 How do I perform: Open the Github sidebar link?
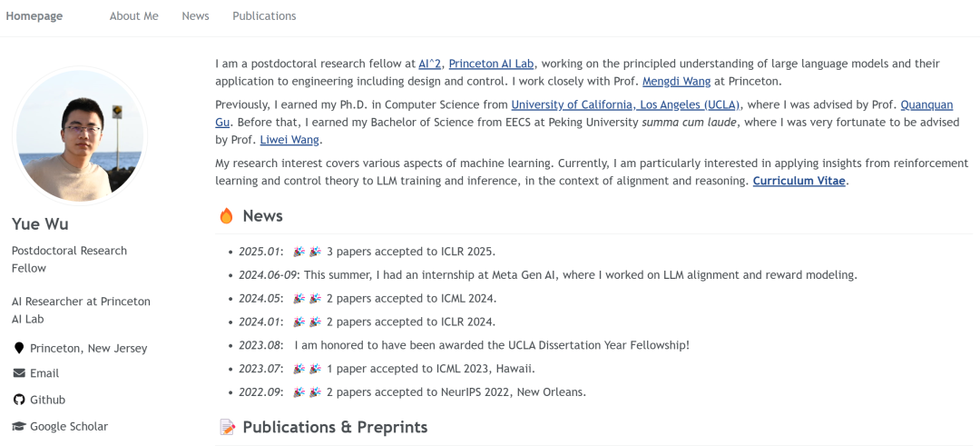47,400
